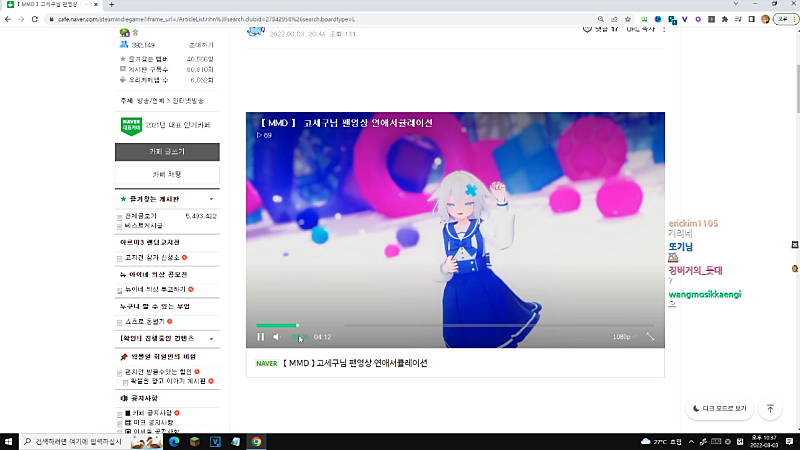Open the green extension icon in toolbar
The width and height of the screenshot is (800, 450).
click(644, 19)
